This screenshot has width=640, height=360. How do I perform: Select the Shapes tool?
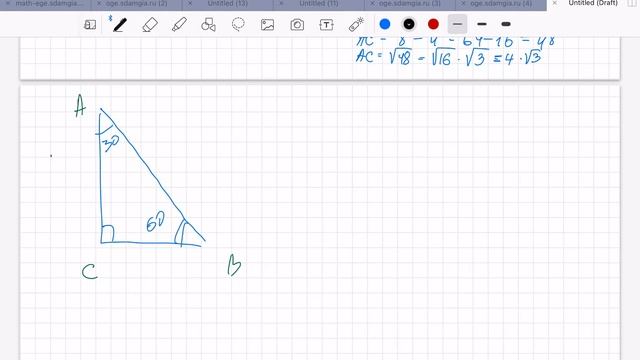pyautogui.click(x=208, y=25)
